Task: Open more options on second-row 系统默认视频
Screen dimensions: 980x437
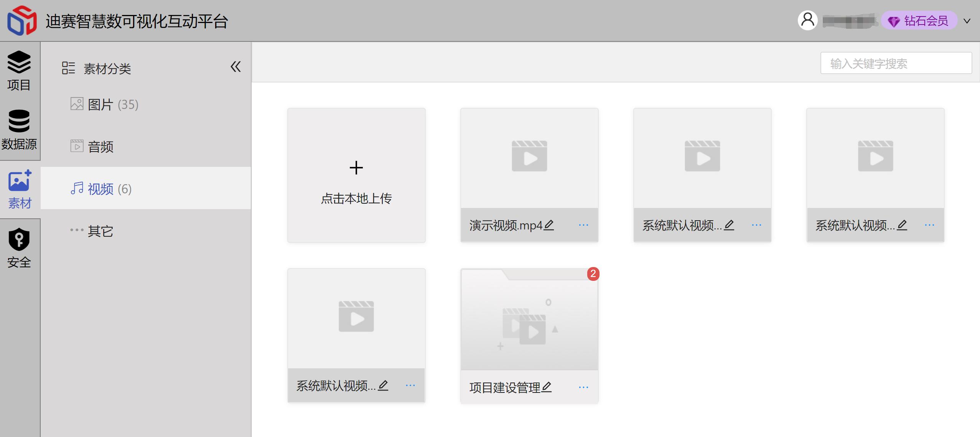Action: tap(410, 385)
